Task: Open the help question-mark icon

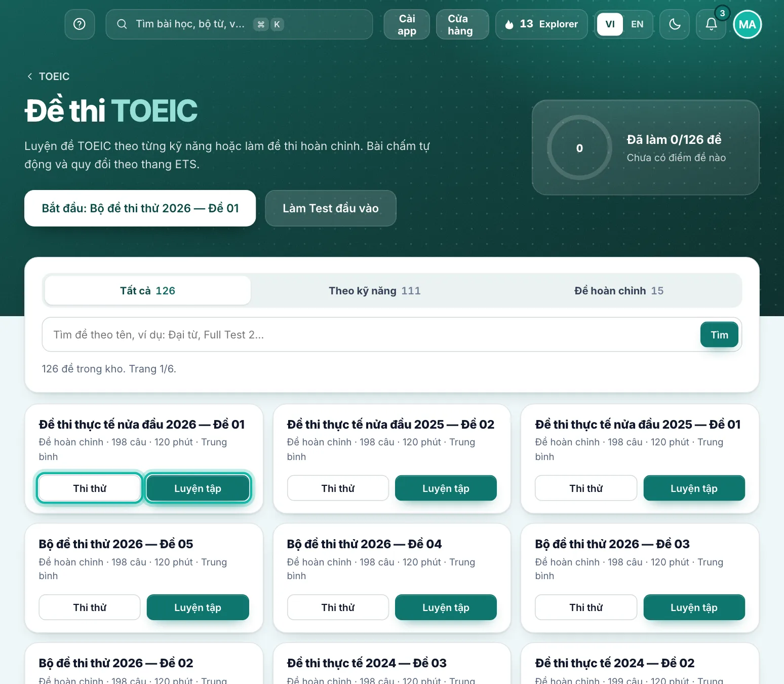Action: (80, 24)
